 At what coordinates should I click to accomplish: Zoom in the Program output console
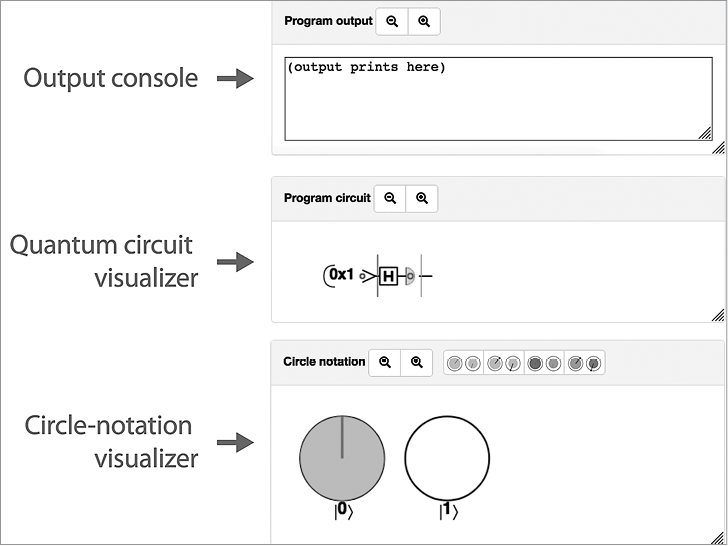click(424, 21)
